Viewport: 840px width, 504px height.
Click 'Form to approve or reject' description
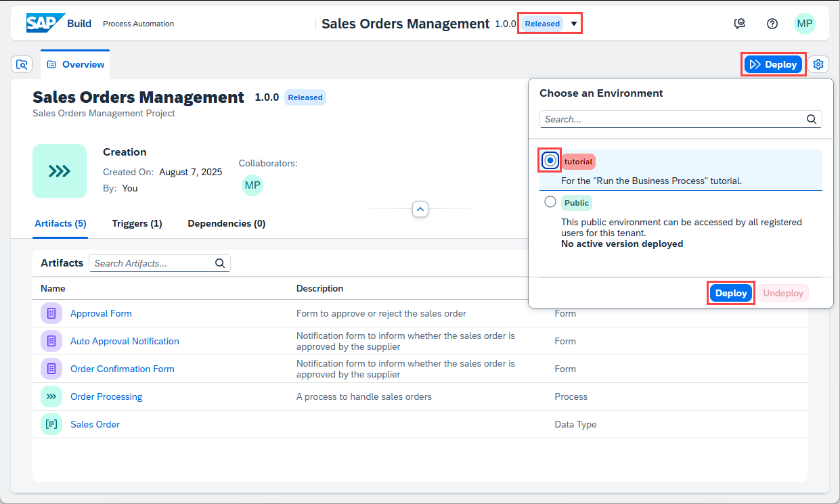(x=381, y=313)
